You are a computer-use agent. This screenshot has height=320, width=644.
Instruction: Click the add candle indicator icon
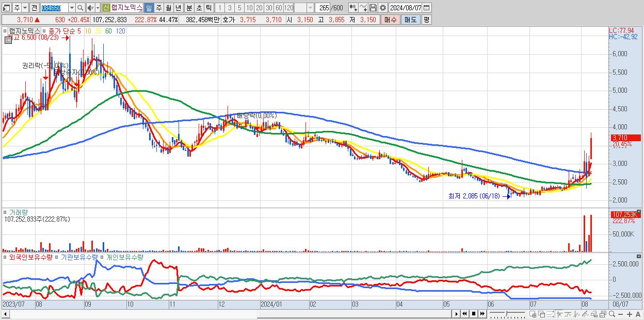353,8
